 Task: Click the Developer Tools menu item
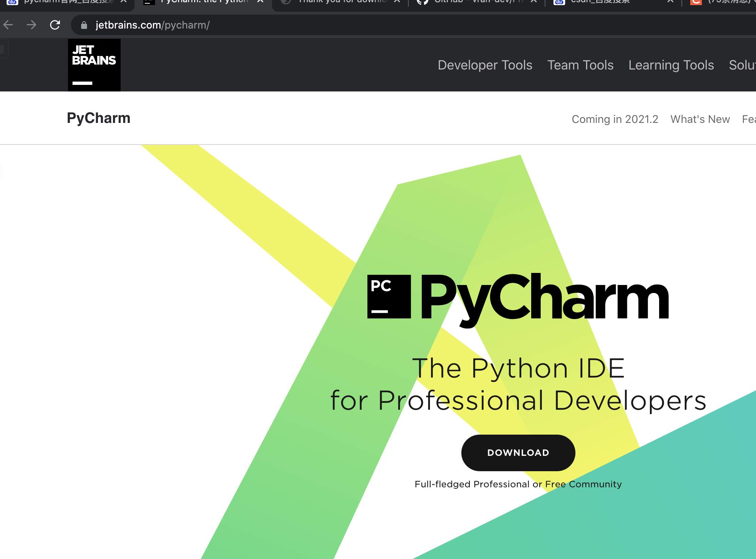coord(485,65)
